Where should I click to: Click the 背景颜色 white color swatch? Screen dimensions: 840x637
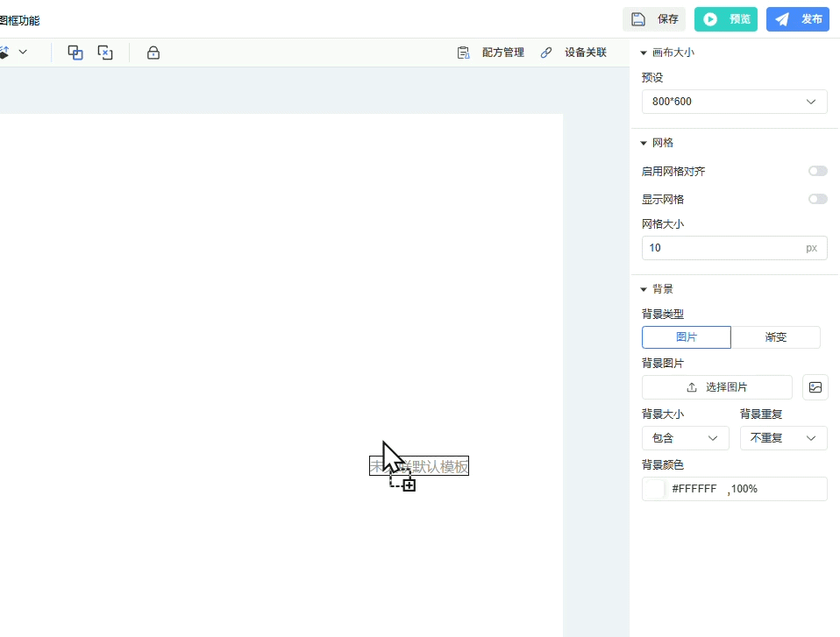click(655, 489)
